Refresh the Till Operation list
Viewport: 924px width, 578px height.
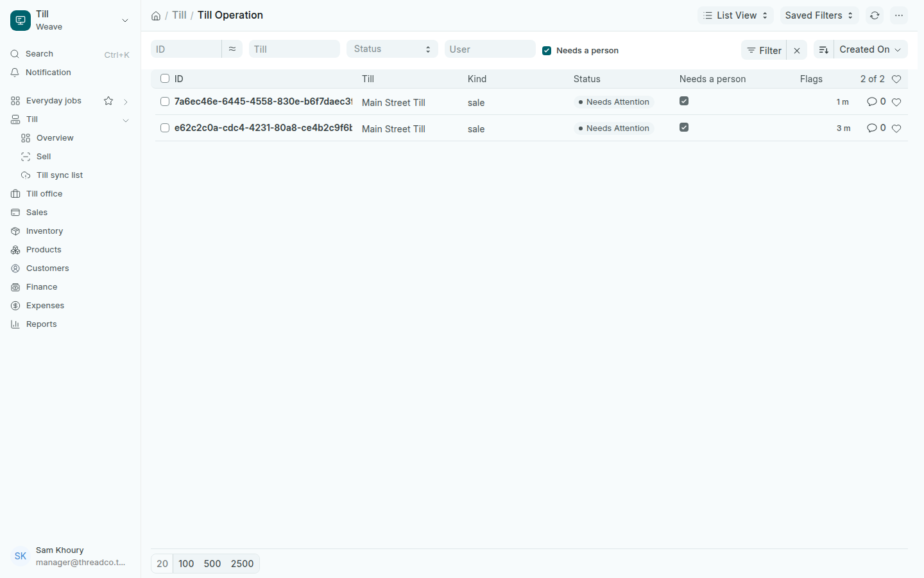pyautogui.click(x=875, y=15)
